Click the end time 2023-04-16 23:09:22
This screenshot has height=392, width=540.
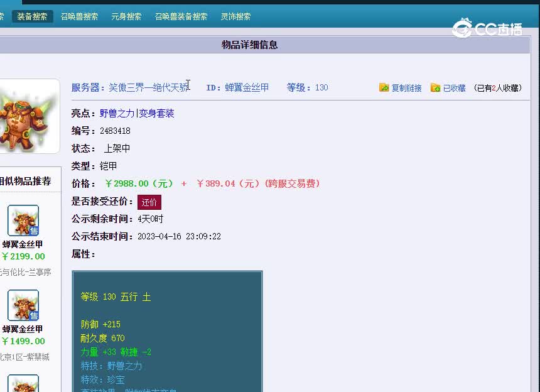point(179,236)
